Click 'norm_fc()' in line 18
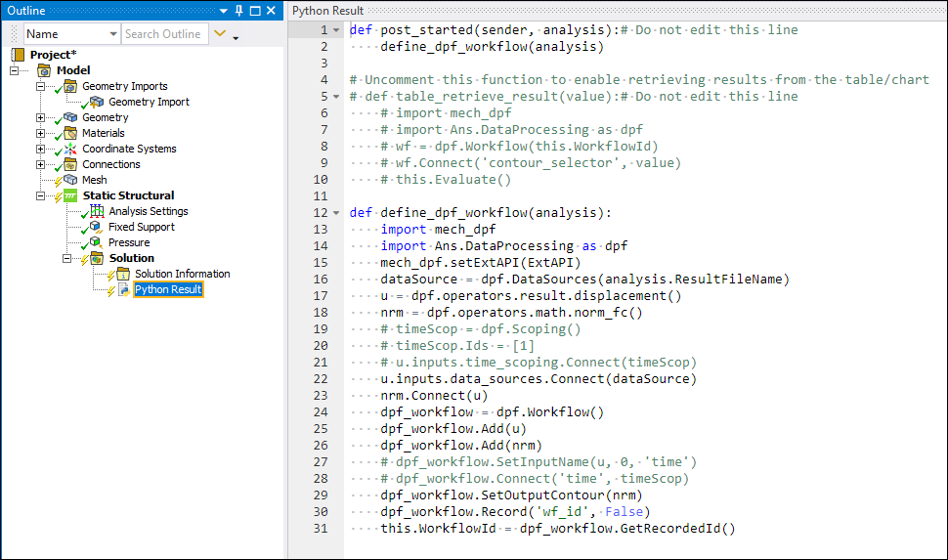The image size is (948, 560). tap(607, 312)
